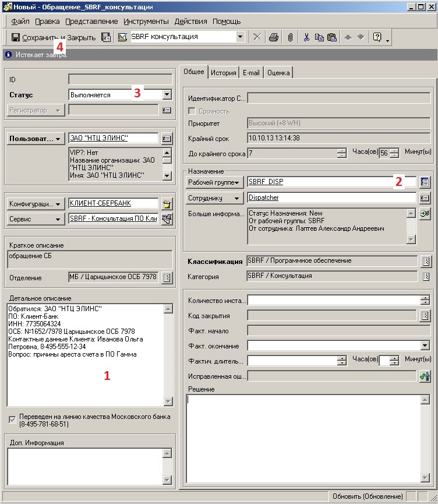438x504 pixels.
Task: Click into the Решение text area
Action: [303, 438]
